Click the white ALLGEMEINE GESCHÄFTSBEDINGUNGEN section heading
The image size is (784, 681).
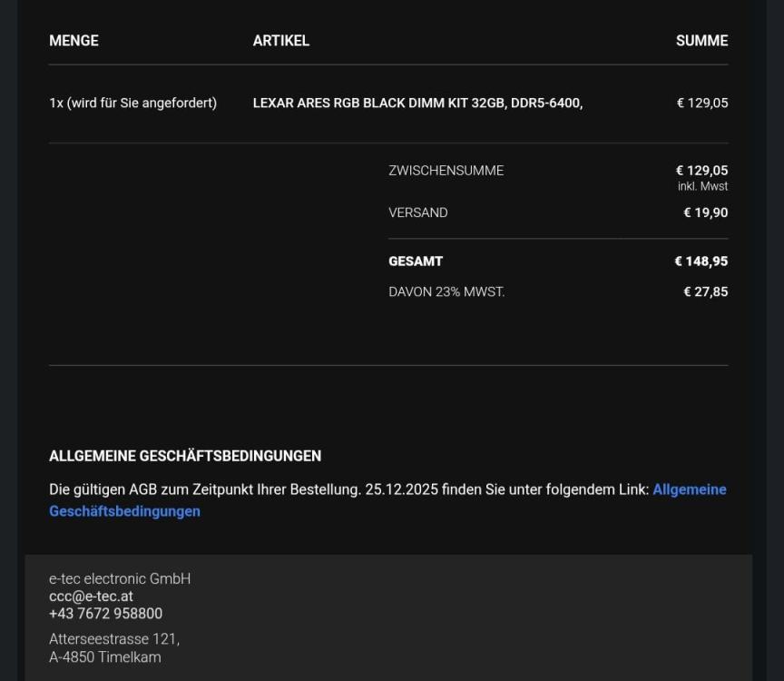coord(185,456)
